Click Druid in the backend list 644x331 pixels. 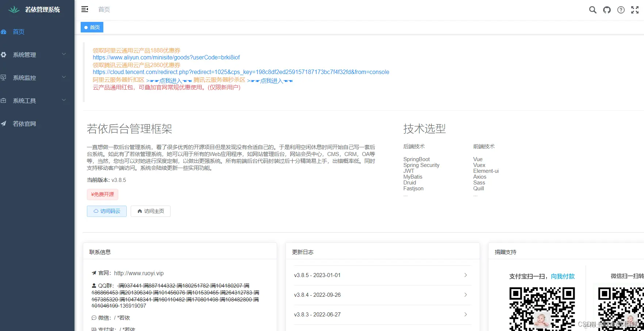(x=410, y=183)
